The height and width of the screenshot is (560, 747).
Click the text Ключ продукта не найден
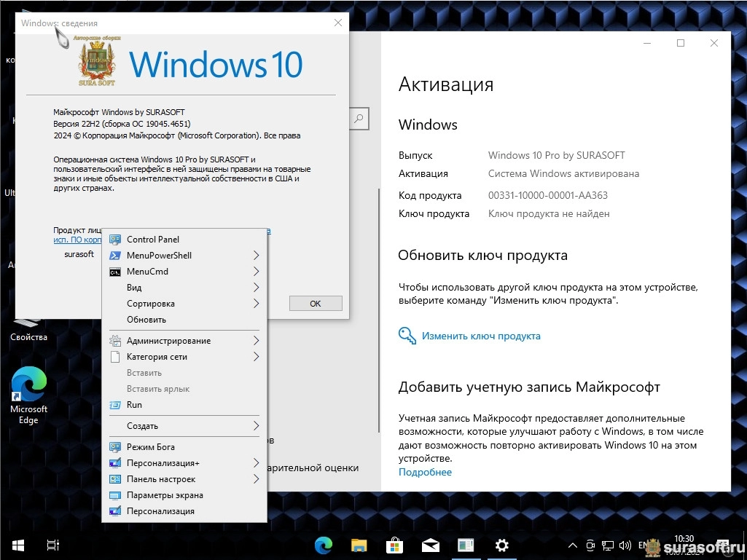549,214
